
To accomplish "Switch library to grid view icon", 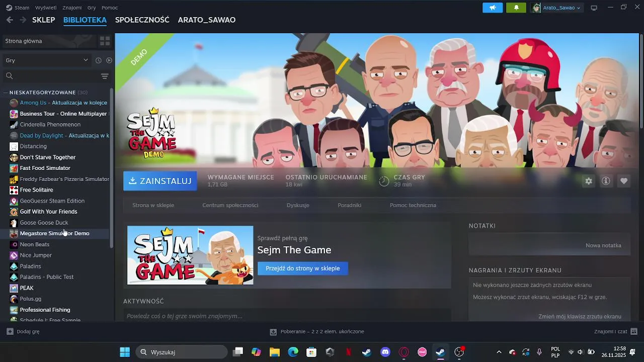I will [x=105, y=41].
